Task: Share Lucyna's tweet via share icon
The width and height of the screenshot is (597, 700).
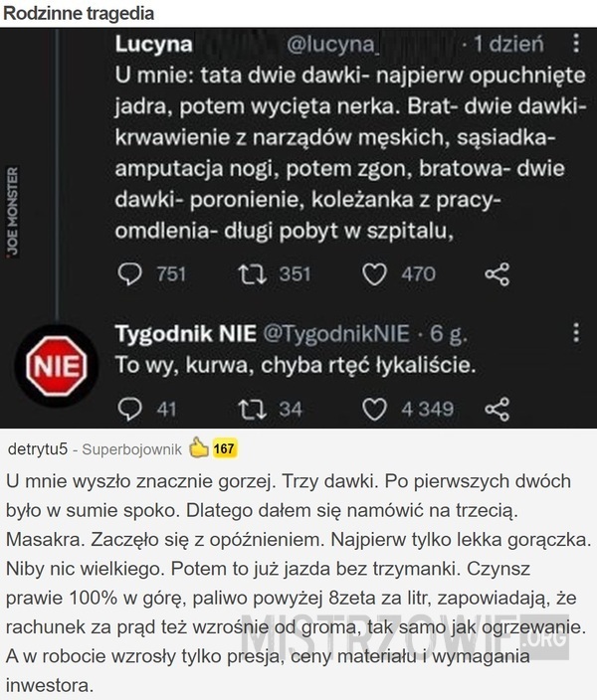Action: coord(497,274)
